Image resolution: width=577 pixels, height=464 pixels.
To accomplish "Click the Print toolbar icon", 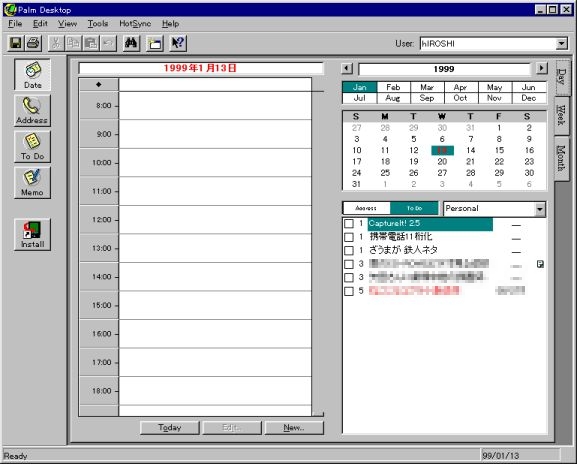I will 33,43.
